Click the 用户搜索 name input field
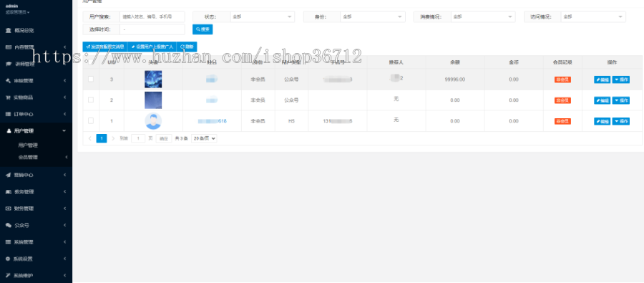 click(152, 16)
